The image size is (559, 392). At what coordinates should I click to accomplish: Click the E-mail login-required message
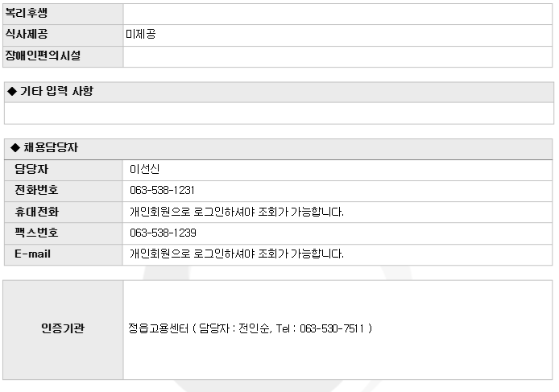(x=237, y=254)
